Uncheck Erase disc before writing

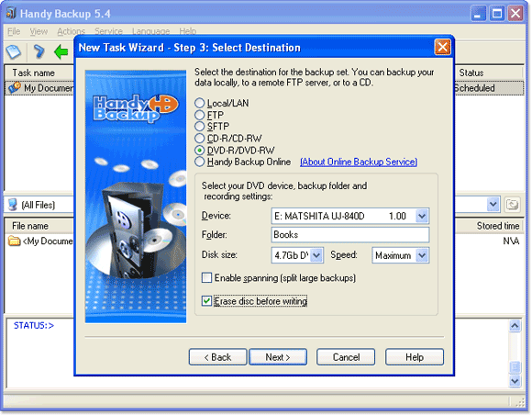click(206, 301)
